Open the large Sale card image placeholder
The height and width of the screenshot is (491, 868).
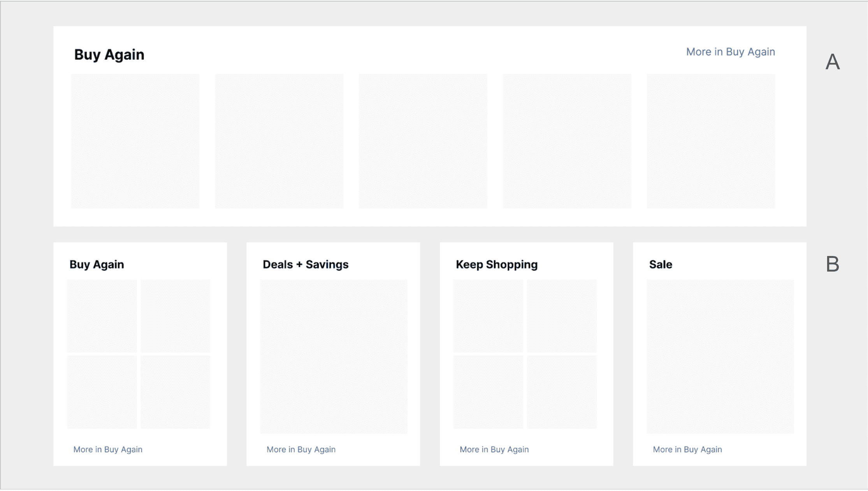[720, 356]
